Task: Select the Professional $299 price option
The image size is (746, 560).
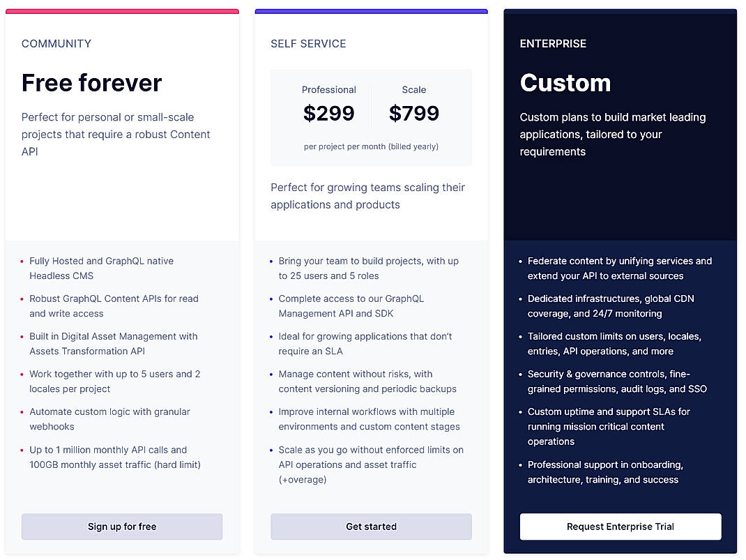Action: (x=328, y=103)
